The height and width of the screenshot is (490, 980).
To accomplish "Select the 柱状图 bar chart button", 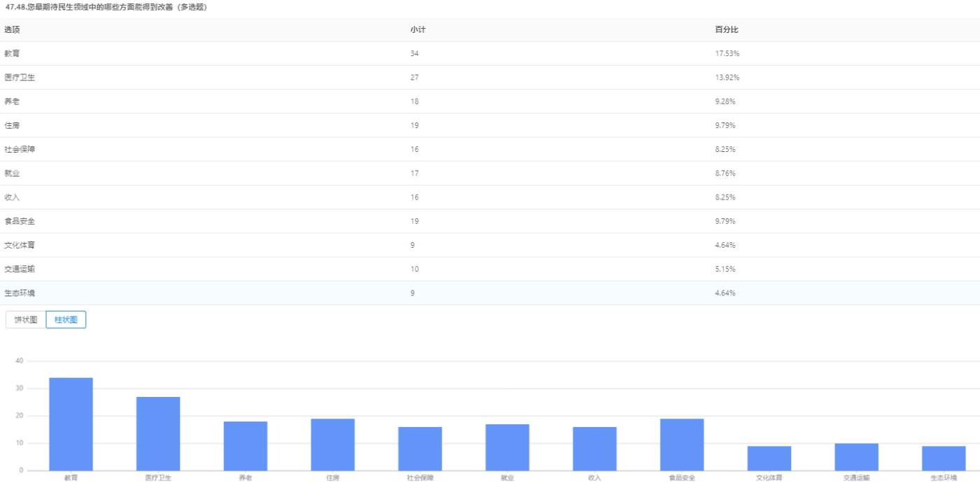I will 66,320.
